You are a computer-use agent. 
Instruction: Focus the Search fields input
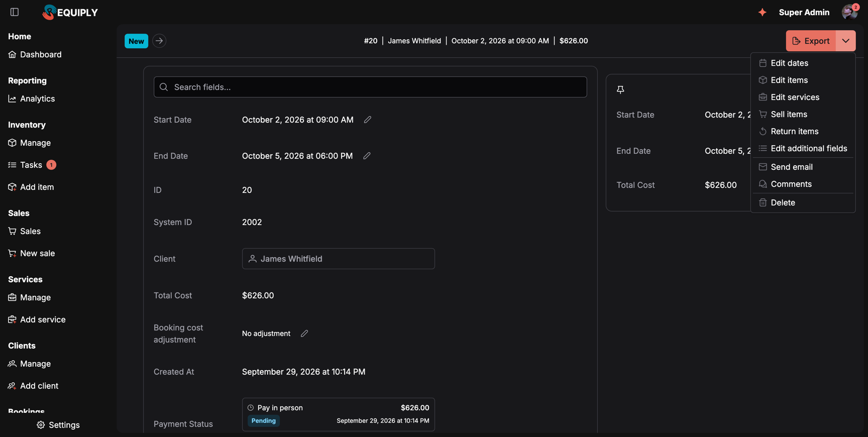click(x=370, y=87)
